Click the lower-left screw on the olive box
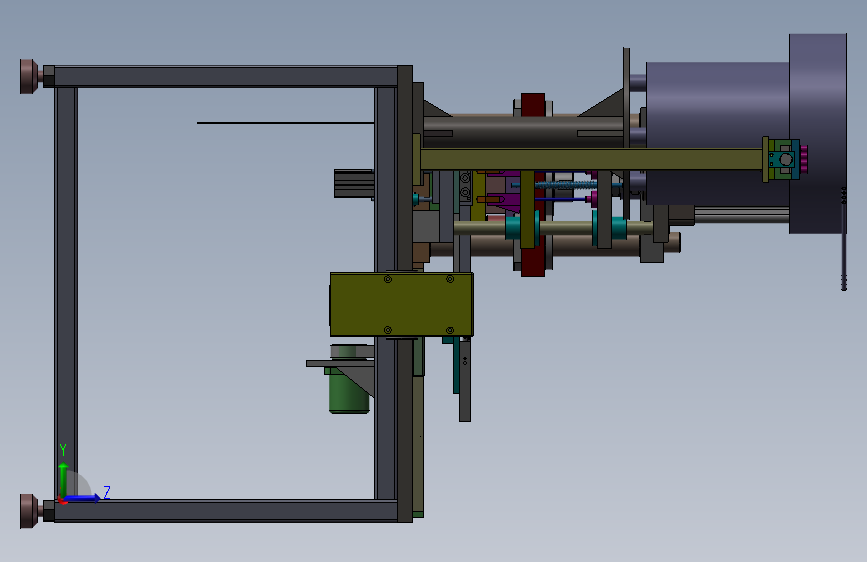This screenshot has height=562, width=867. (388, 330)
